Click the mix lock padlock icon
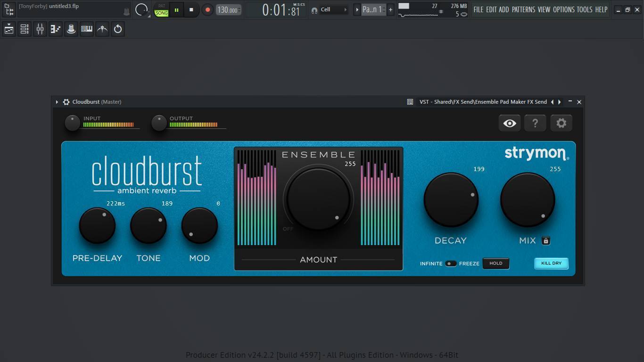 (x=545, y=241)
